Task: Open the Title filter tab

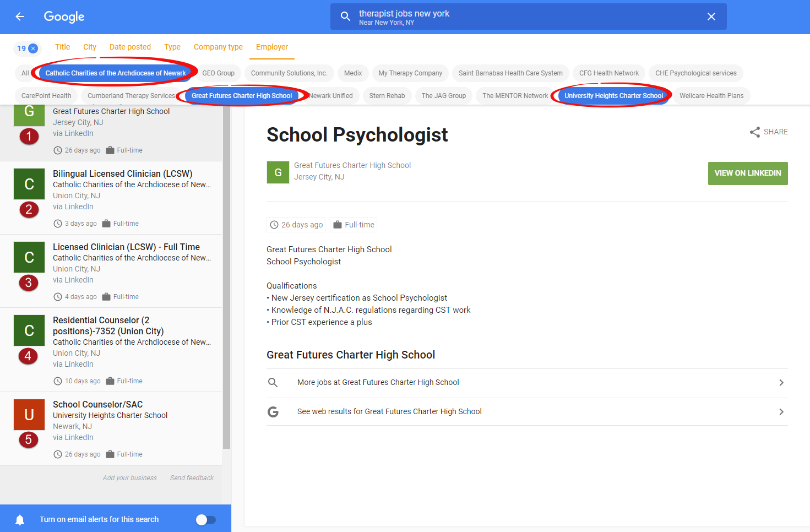Action: [62, 47]
